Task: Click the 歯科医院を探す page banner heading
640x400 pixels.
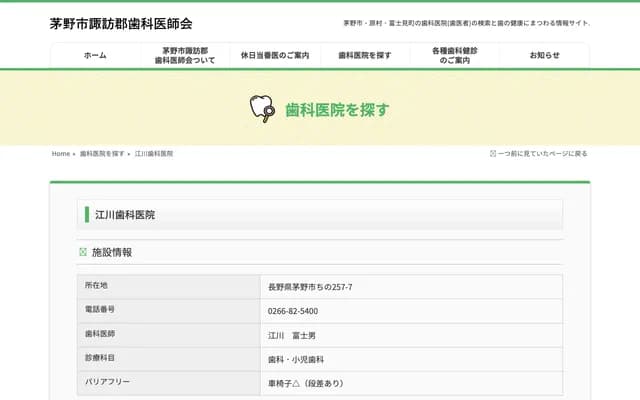Action: click(x=337, y=110)
